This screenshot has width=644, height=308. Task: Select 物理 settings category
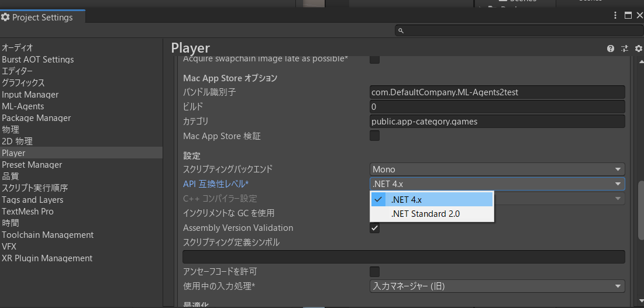click(x=81, y=130)
